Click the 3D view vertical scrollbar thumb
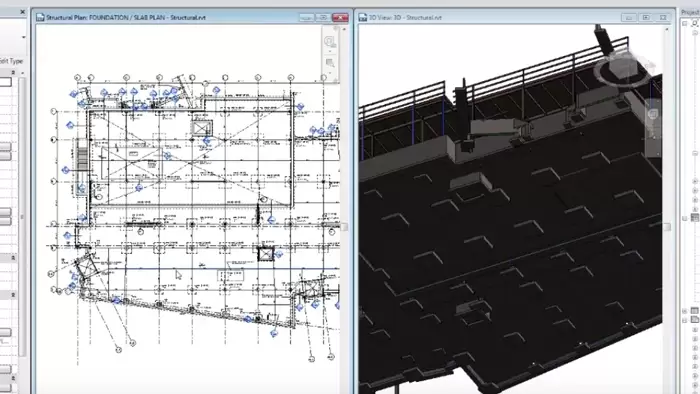Image resolution: width=700 pixels, height=394 pixels. coord(667,227)
